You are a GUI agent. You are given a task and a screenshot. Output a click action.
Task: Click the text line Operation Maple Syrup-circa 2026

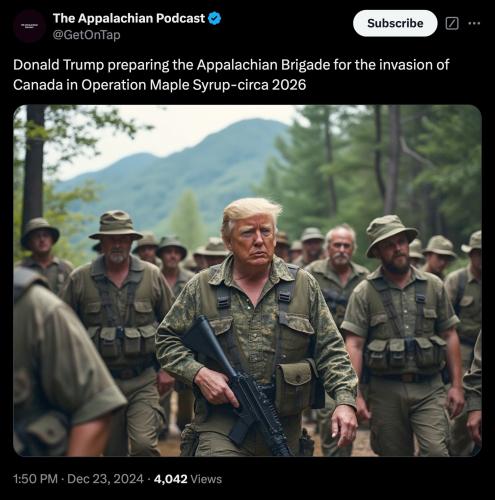point(194,85)
